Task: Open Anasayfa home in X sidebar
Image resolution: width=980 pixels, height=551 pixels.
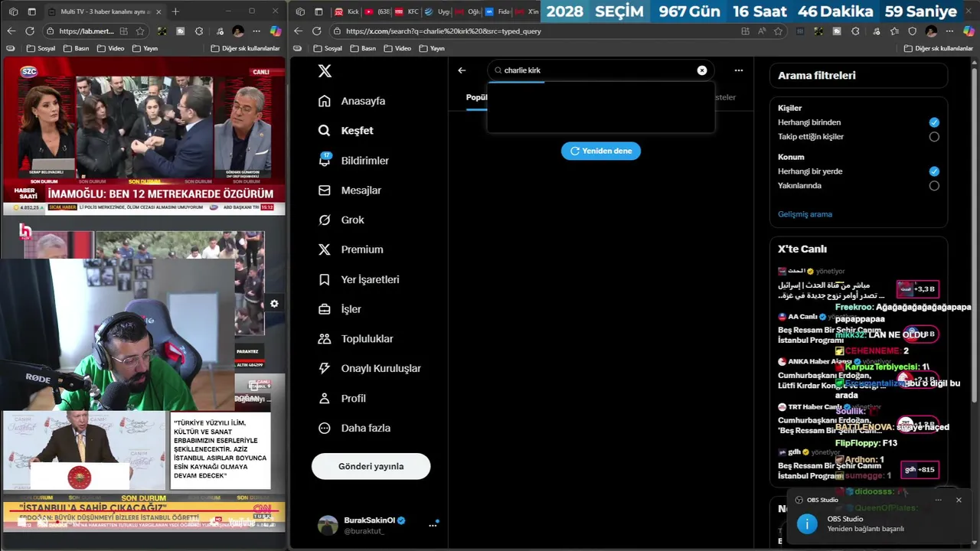Action: (x=352, y=101)
